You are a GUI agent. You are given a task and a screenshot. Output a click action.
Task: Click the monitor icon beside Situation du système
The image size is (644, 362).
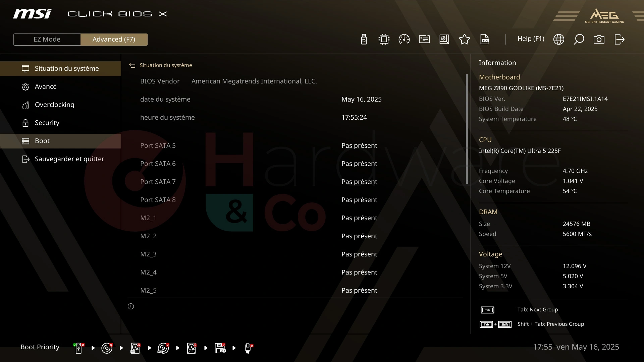tap(25, 68)
